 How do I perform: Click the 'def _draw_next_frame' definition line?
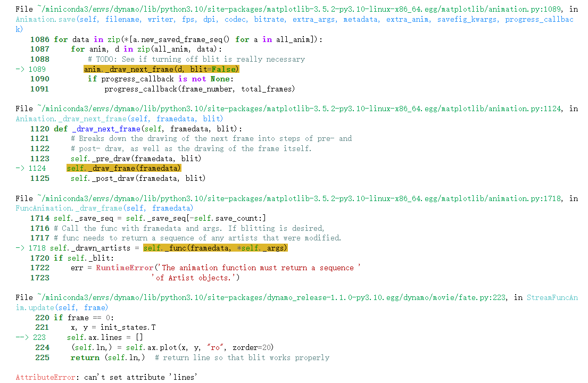point(148,129)
